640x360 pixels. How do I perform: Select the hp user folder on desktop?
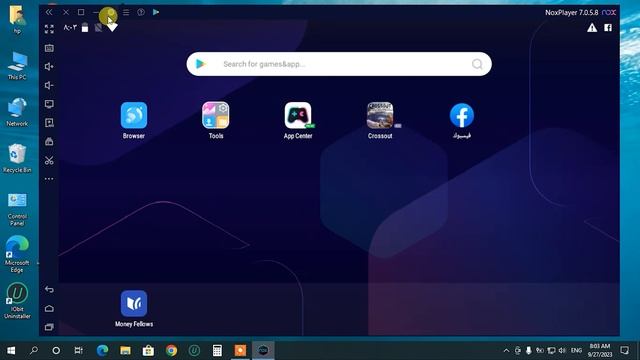click(x=17, y=20)
